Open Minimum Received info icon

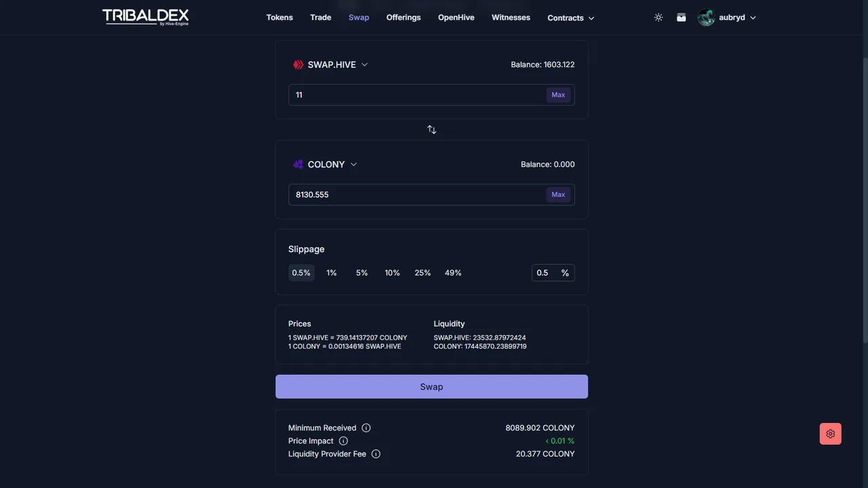tap(366, 428)
